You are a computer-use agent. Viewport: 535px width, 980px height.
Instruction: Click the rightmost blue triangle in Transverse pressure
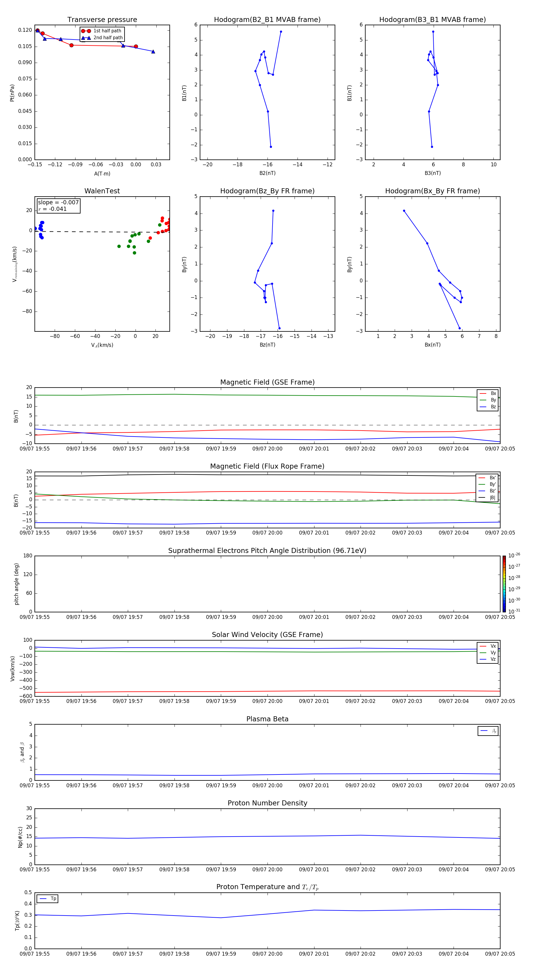click(153, 51)
